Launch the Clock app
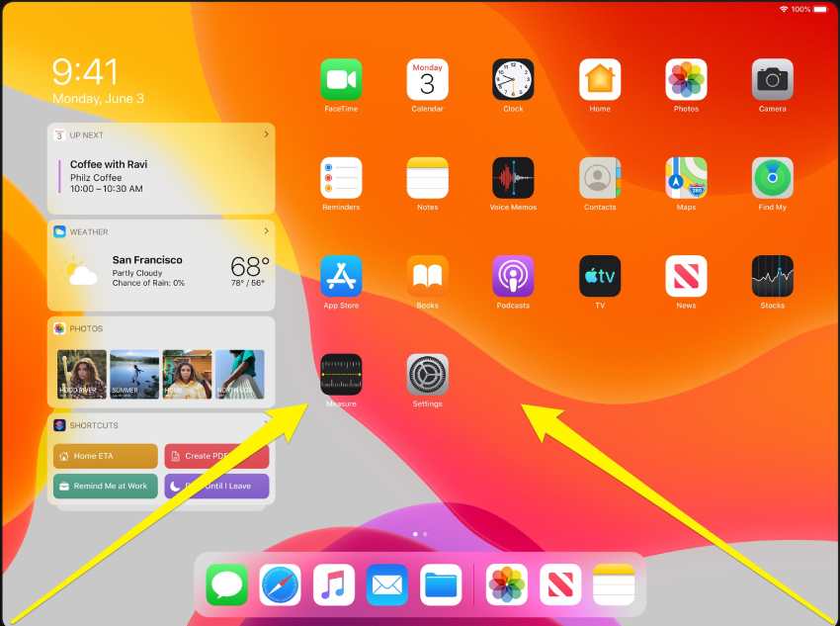Viewport: 840px width, 626px height. (x=513, y=79)
